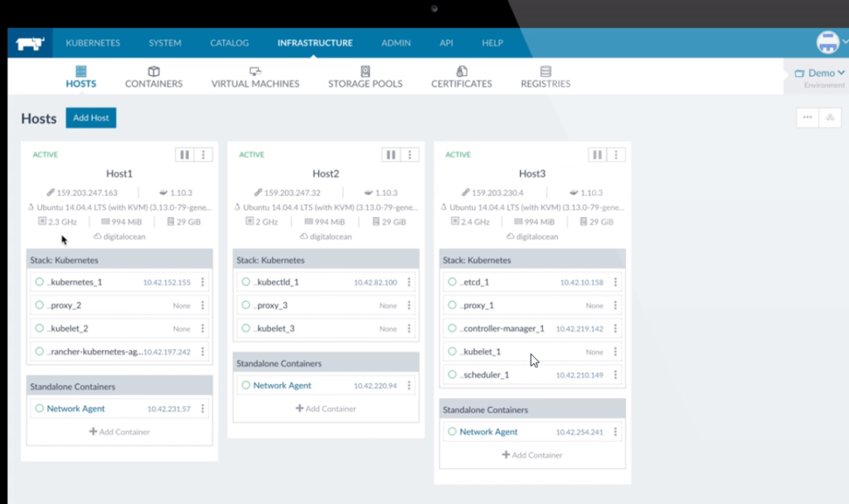
Task: Open the Host1 title link
Action: coord(119,174)
